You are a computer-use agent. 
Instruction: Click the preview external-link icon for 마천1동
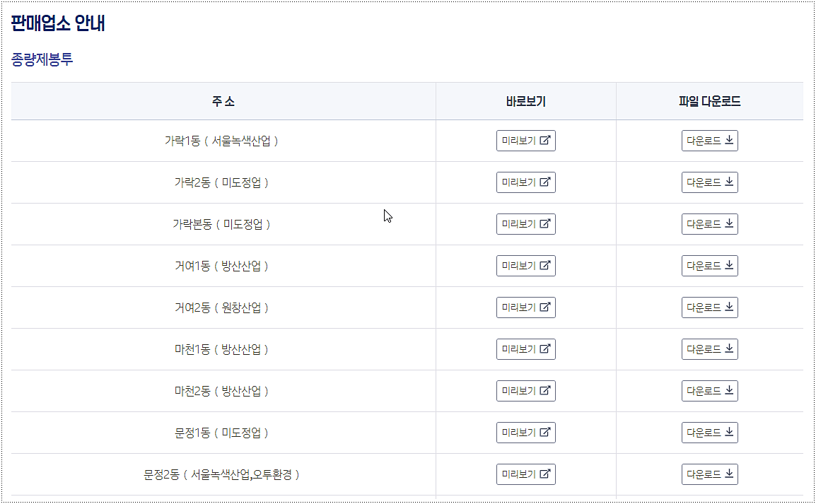tap(545, 348)
